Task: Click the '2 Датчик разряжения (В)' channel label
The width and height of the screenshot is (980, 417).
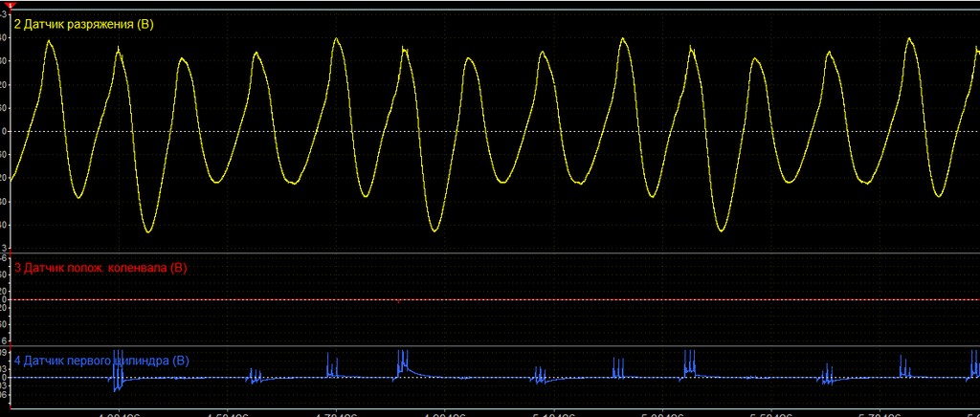Action: [x=84, y=25]
